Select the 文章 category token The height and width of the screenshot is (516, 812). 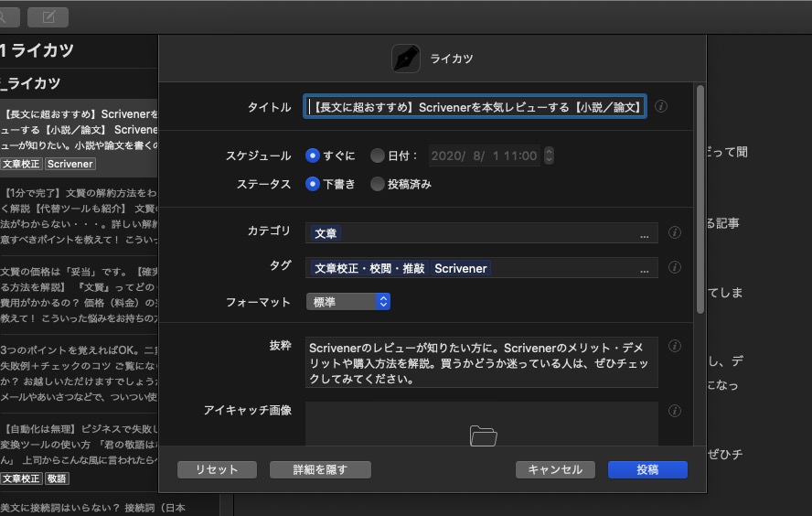click(x=326, y=233)
